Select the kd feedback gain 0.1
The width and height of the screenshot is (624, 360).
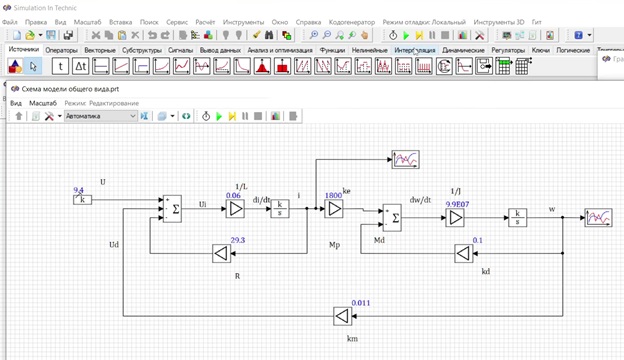pos(464,253)
